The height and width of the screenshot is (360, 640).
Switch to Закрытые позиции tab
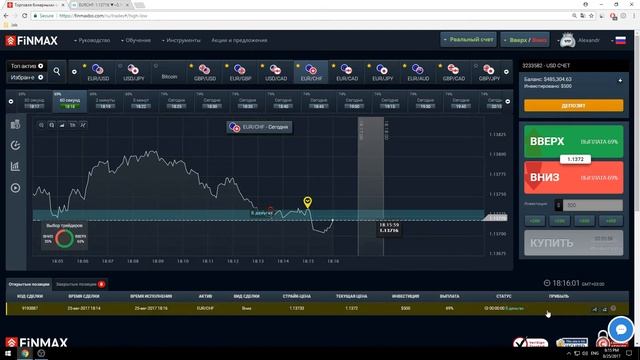point(80,284)
